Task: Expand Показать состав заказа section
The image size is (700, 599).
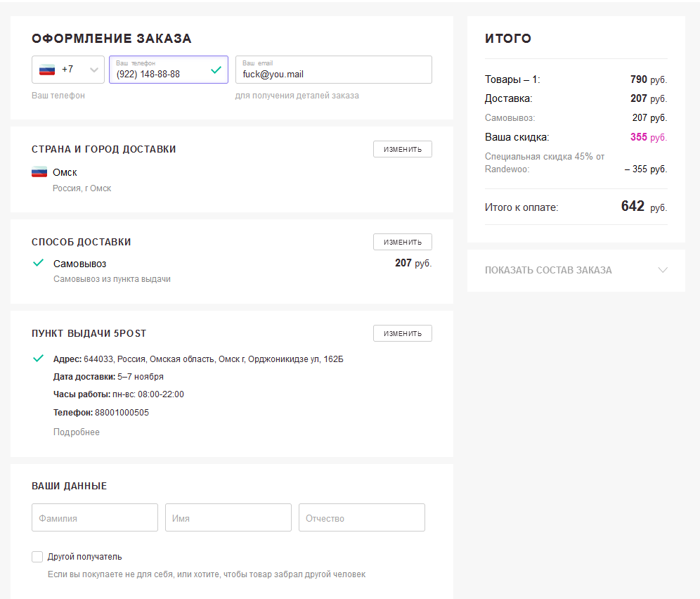Action: tap(548, 270)
